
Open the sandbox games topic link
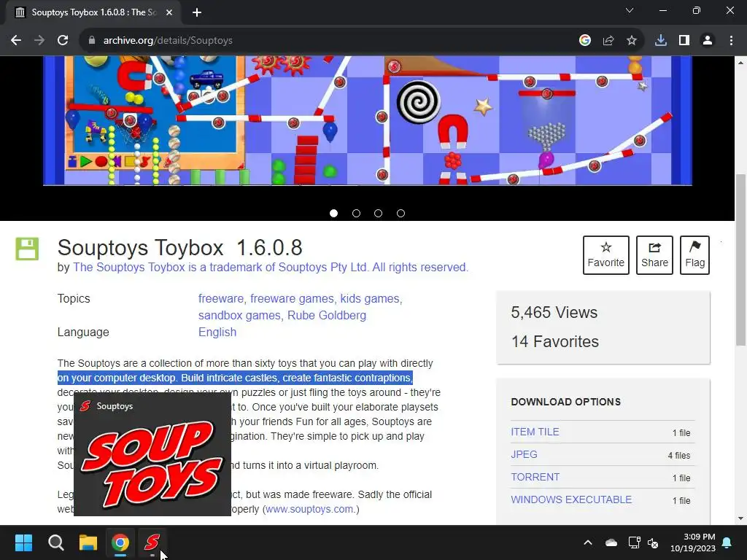coord(239,315)
